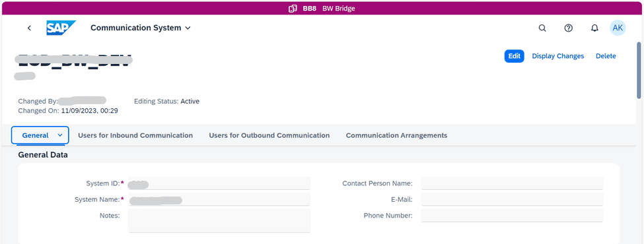Show notifications via the bell icon

click(594, 28)
